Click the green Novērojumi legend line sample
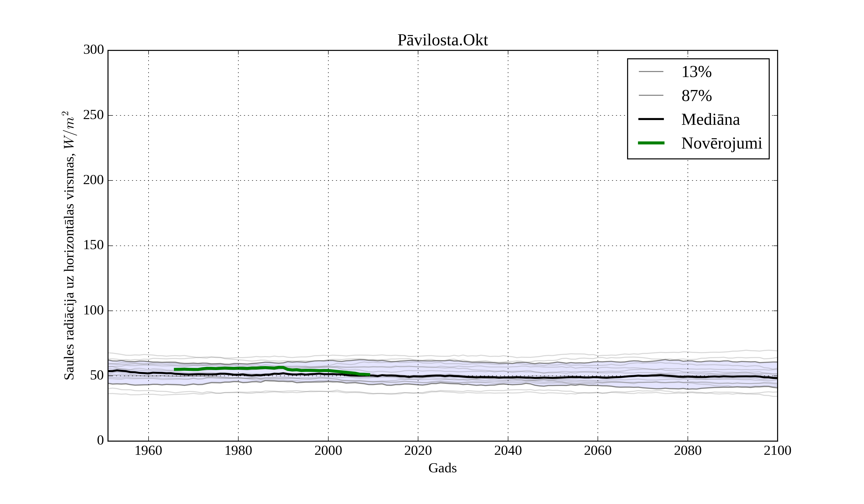This screenshot has height=504, width=864. point(651,143)
